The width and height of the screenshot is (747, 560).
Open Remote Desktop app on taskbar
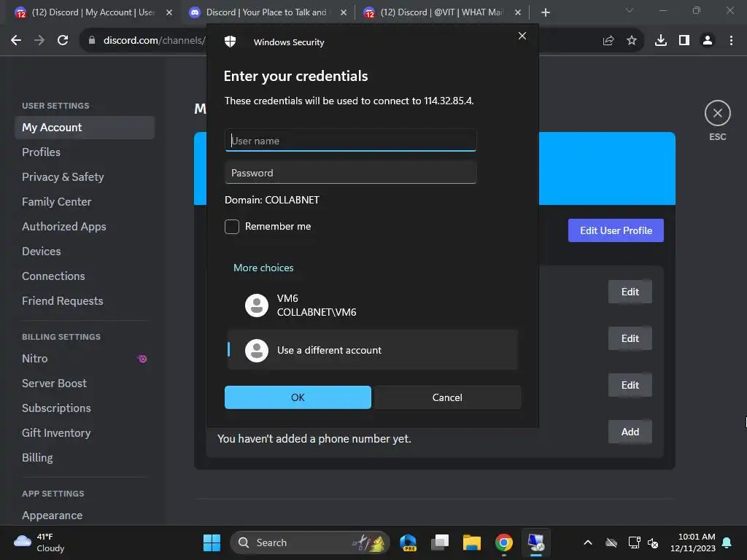535,542
